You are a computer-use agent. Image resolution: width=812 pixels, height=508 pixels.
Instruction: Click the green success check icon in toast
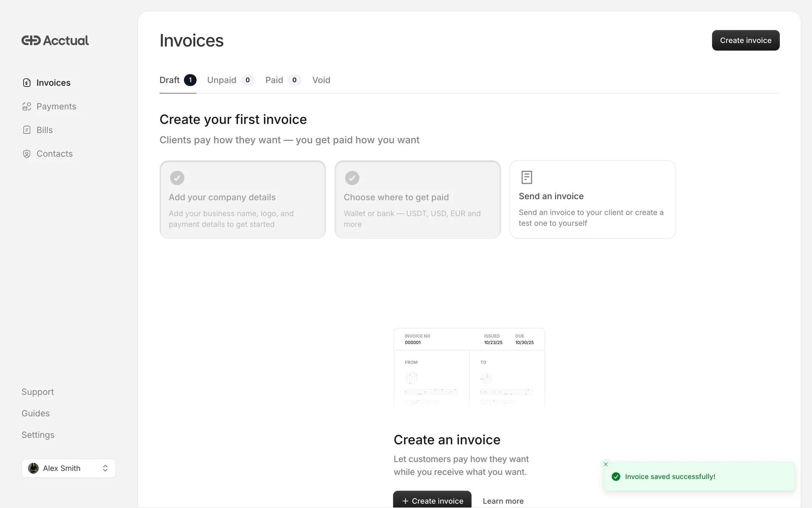(x=616, y=477)
